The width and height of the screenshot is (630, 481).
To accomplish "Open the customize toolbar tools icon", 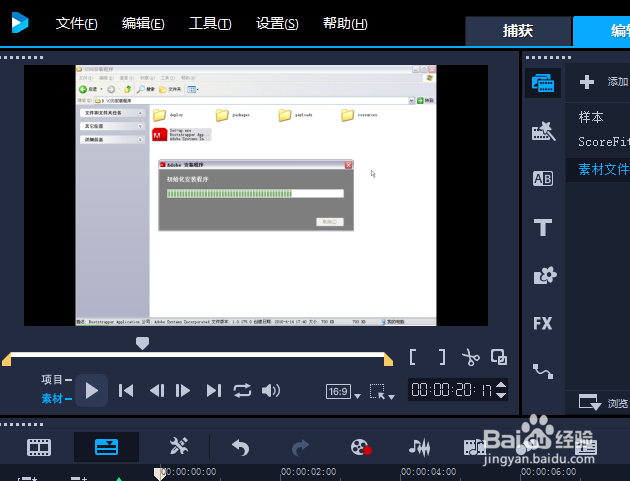I will point(179,446).
